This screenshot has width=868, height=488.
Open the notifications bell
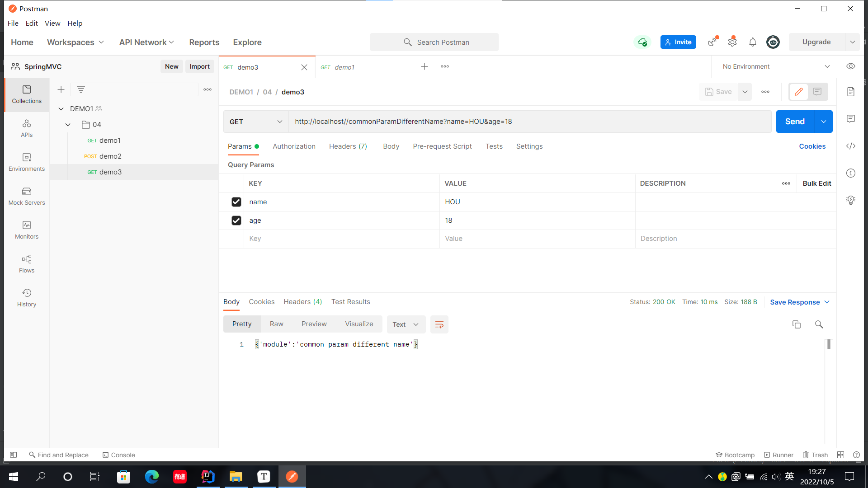[x=753, y=42]
